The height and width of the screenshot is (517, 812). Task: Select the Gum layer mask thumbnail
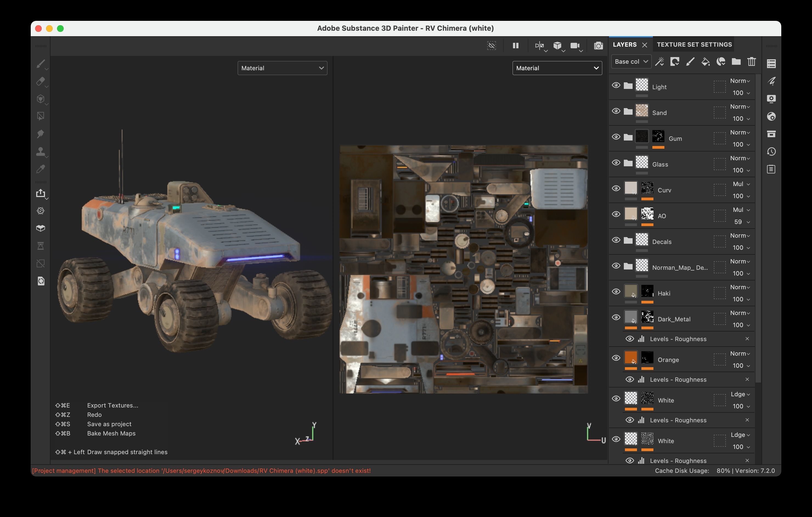point(658,136)
